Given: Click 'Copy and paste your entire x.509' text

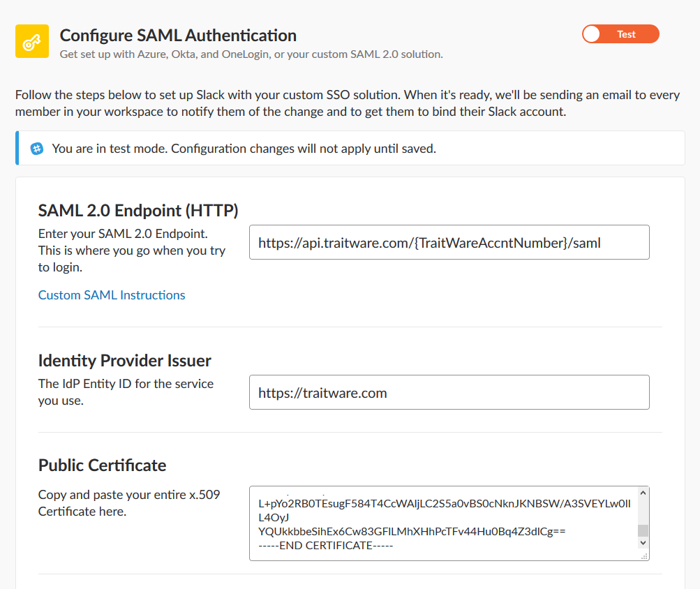Looking at the screenshot, I should pos(129,503).
